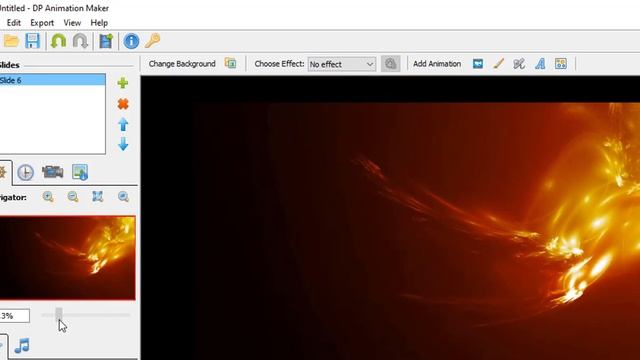Switch to the video camera tab
Image resolution: width=640 pixels, height=360 pixels.
[53, 172]
